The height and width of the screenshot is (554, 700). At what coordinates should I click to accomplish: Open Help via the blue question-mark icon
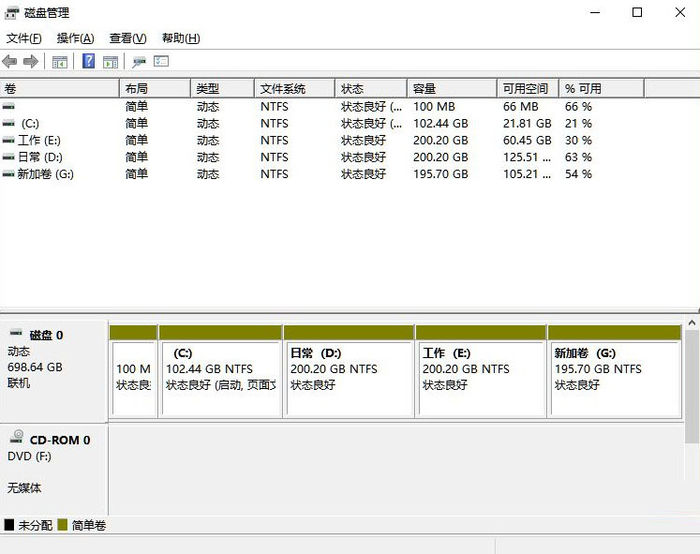[88, 62]
